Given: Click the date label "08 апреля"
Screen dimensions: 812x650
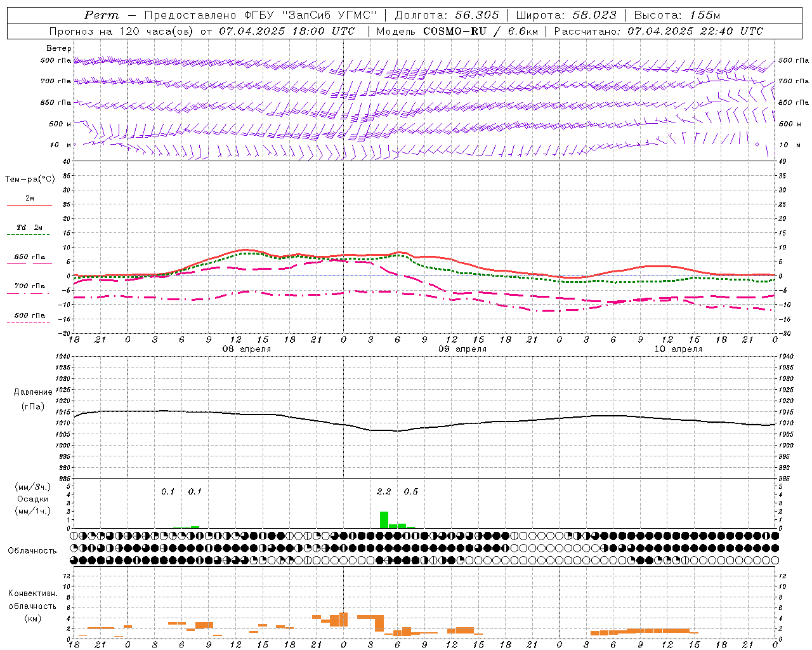Looking at the screenshot, I should click(247, 349).
